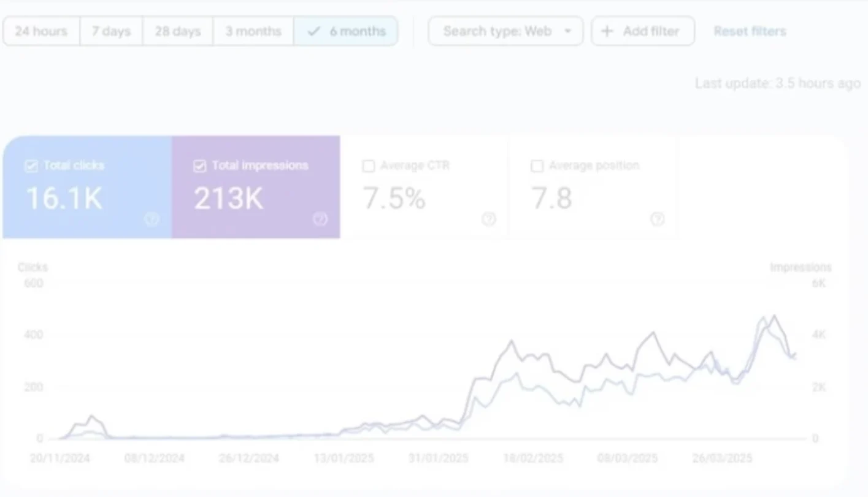Switch to the 3 months tab
The width and height of the screenshot is (868, 497).
tap(253, 31)
